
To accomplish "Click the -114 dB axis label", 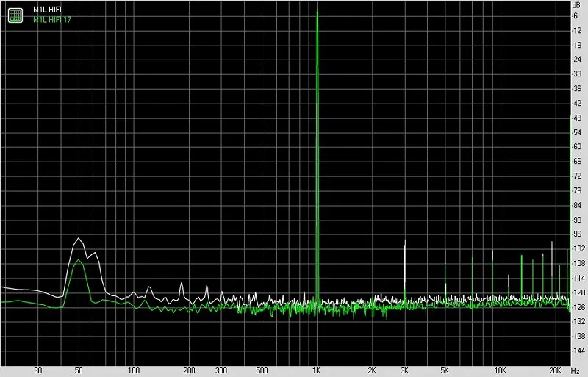I will point(578,278).
